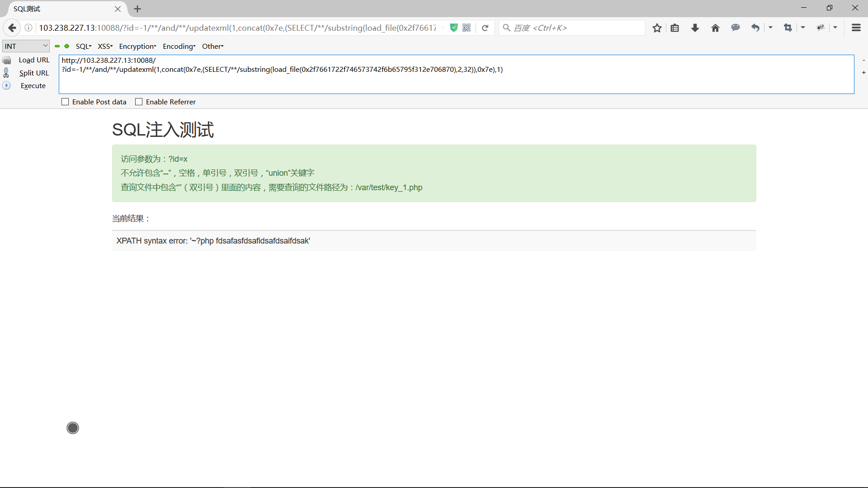
Task: Expand the Encryption dropdown menu
Action: coord(137,47)
